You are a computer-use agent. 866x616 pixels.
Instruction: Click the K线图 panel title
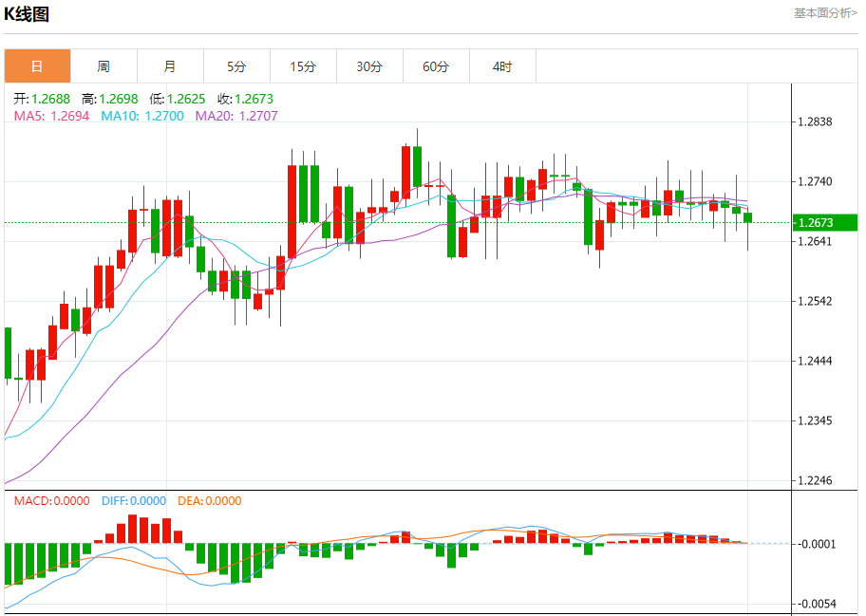pyautogui.click(x=27, y=14)
